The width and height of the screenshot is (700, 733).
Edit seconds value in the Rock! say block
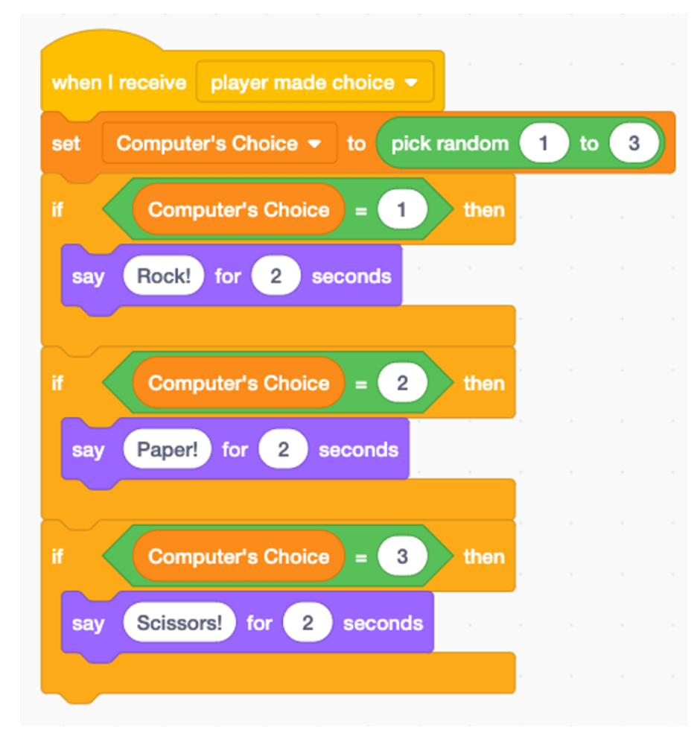(x=276, y=276)
